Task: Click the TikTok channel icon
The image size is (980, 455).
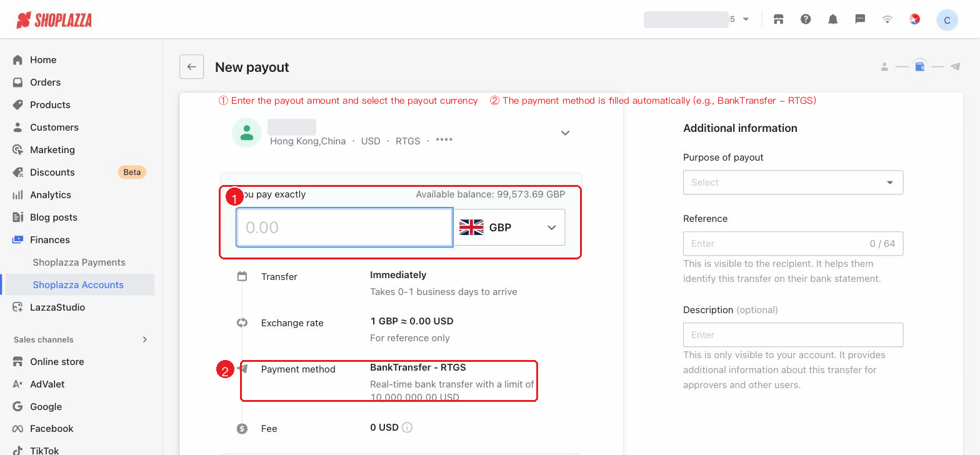Action: point(17,451)
